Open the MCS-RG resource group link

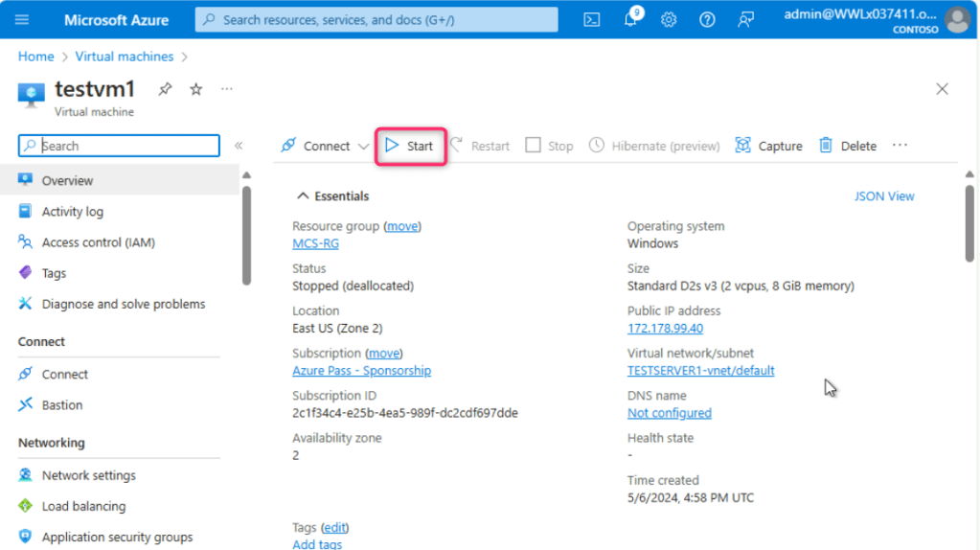315,243
